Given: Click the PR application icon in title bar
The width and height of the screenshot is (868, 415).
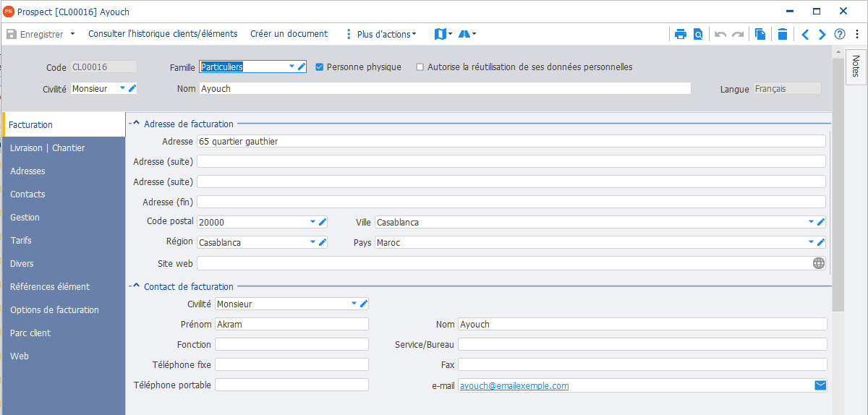Looking at the screenshot, I should (9, 12).
